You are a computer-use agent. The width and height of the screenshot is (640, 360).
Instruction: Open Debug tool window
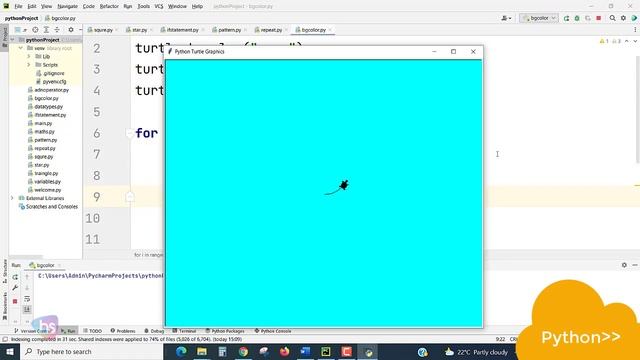tap(154, 331)
